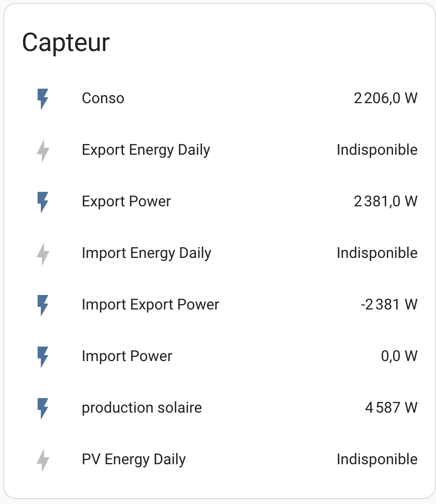Select the Export Power entity label
436x504 pixels.
tap(126, 201)
